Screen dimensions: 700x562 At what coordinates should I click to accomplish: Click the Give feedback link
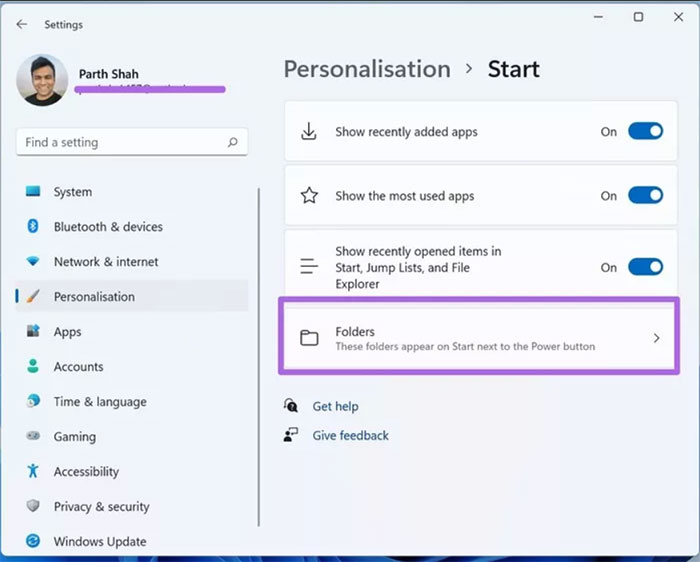pyautogui.click(x=350, y=436)
